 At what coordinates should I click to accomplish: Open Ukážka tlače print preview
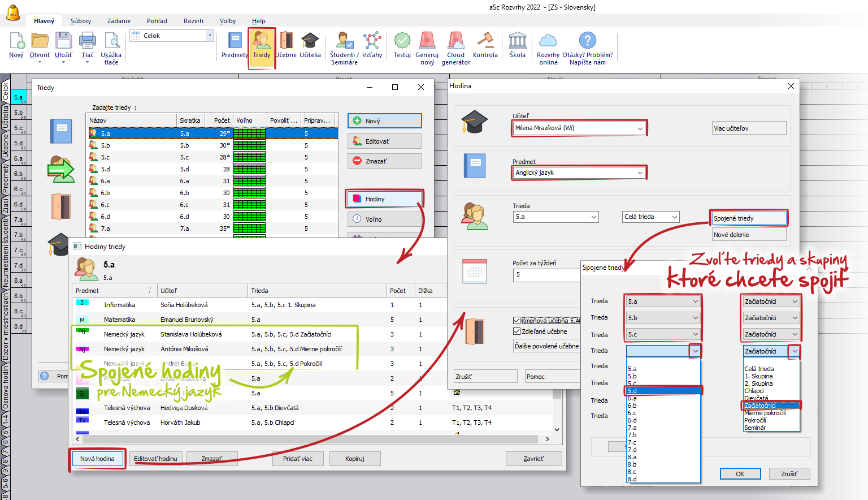[111, 41]
